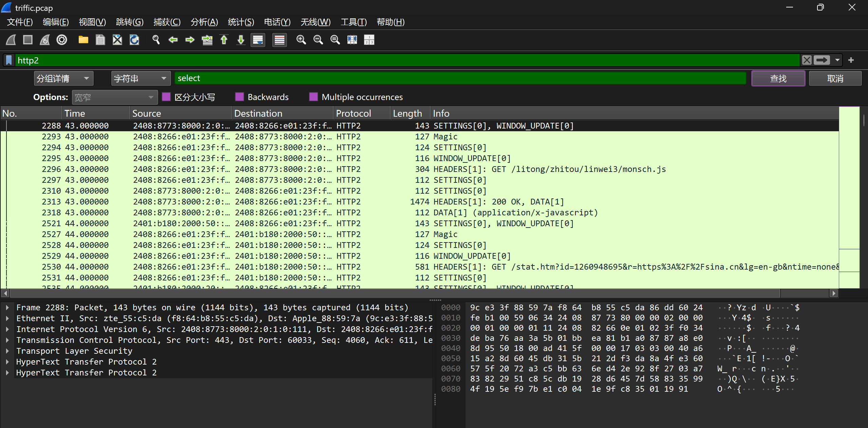Zoom out the main window text

pos(318,40)
